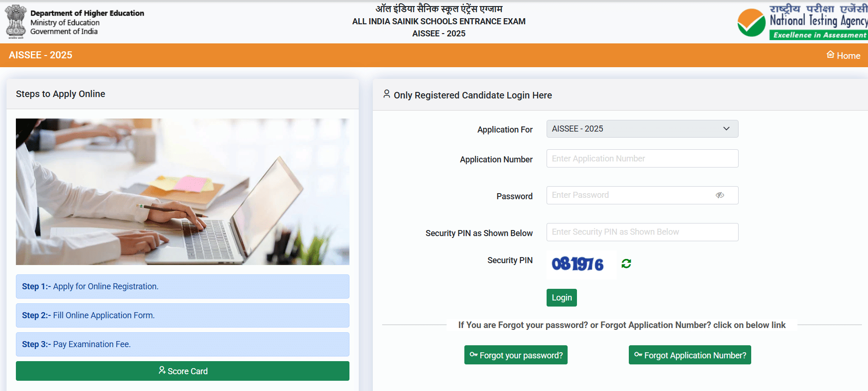Click the Government of India emblem
The width and height of the screenshot is (868, 391).
coord(16,21)
